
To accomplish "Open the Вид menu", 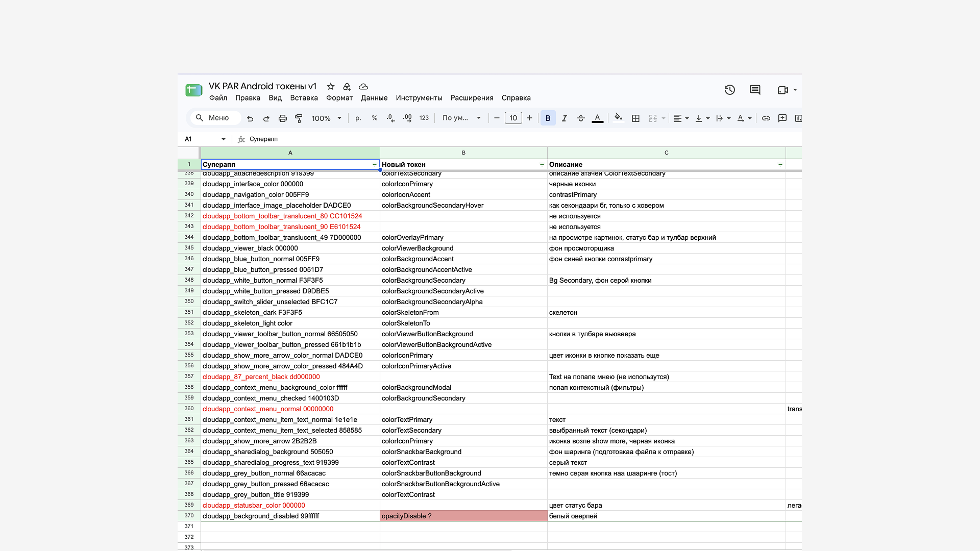I will (275, 98).
